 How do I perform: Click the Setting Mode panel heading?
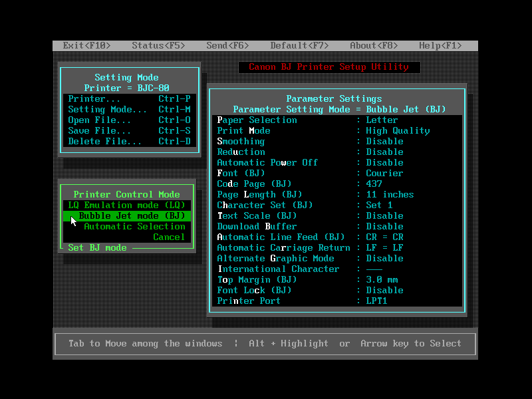pos(126,77)
